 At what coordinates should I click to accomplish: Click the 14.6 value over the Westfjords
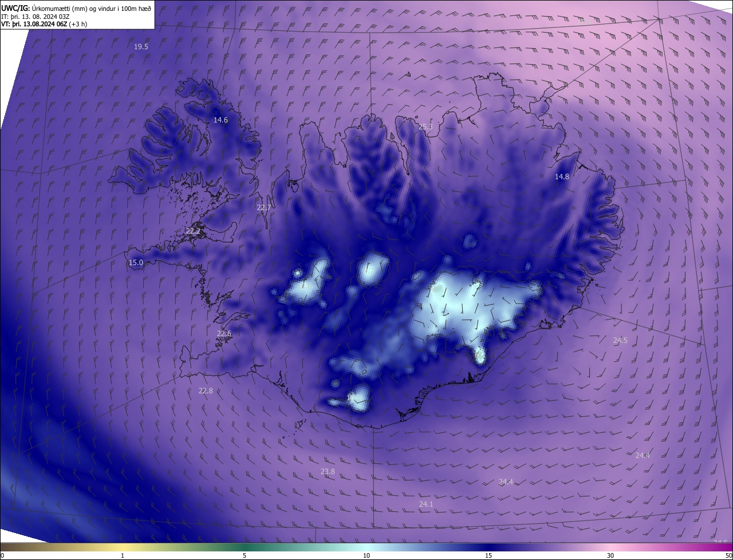pos(220,120)
